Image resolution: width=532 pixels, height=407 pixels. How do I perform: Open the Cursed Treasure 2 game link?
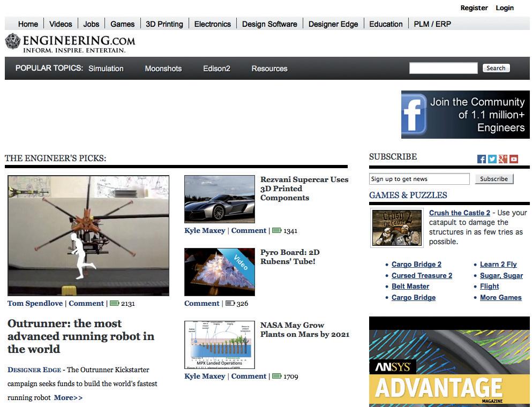pos(422,275)
